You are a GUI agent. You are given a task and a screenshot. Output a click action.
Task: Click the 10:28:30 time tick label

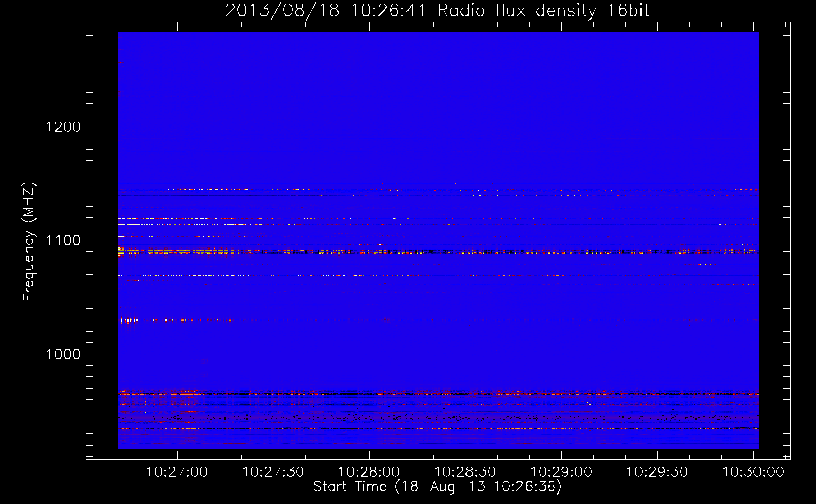[x=465, y=472]
